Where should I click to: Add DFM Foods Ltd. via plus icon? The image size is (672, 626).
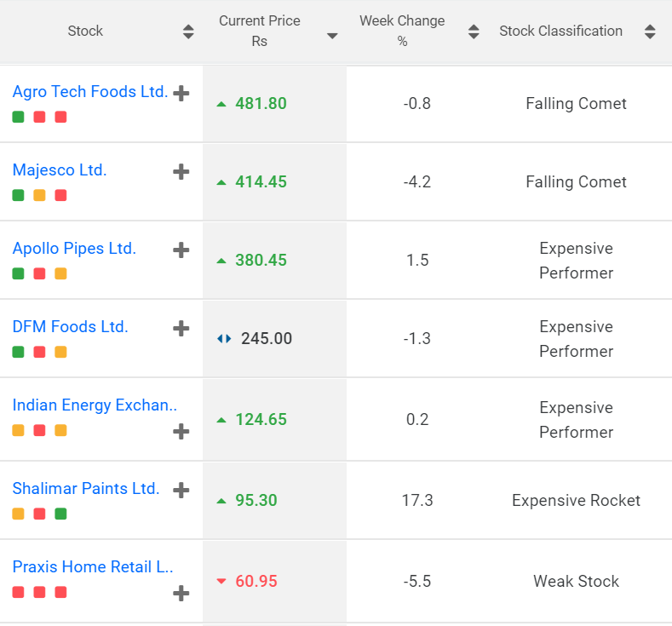[x=181, y=329]
